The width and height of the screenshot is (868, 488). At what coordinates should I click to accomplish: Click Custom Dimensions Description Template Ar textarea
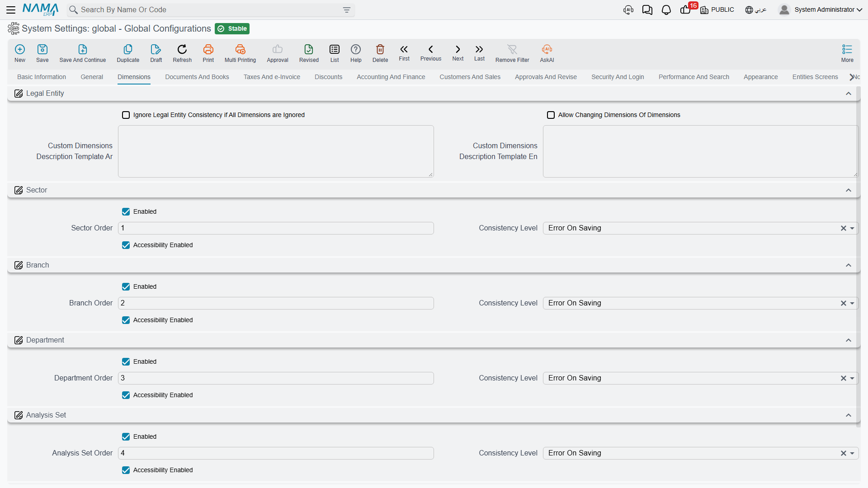(276, 151)
